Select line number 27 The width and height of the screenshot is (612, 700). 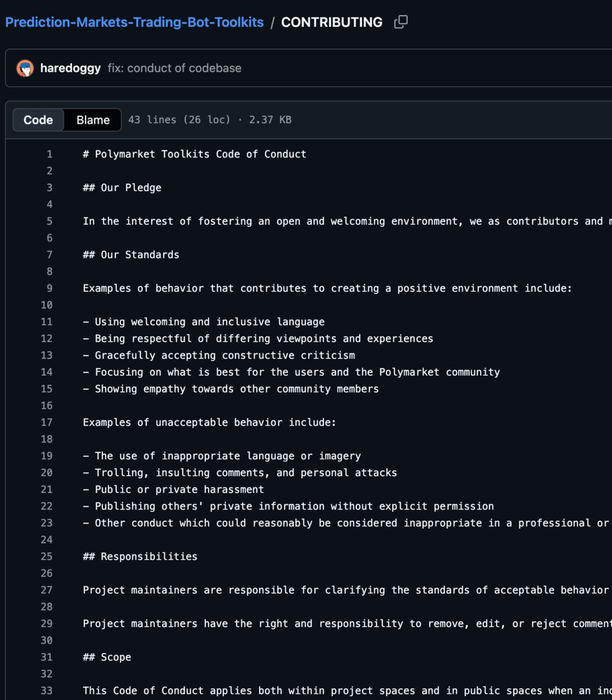[x=47, y=590]
